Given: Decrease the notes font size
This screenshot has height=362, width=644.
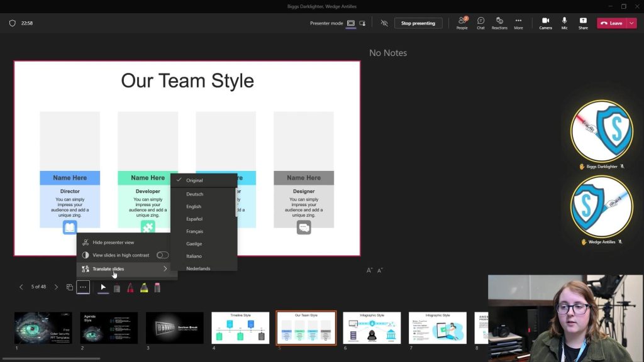Looking at the screenshot, I should (380, 270).
